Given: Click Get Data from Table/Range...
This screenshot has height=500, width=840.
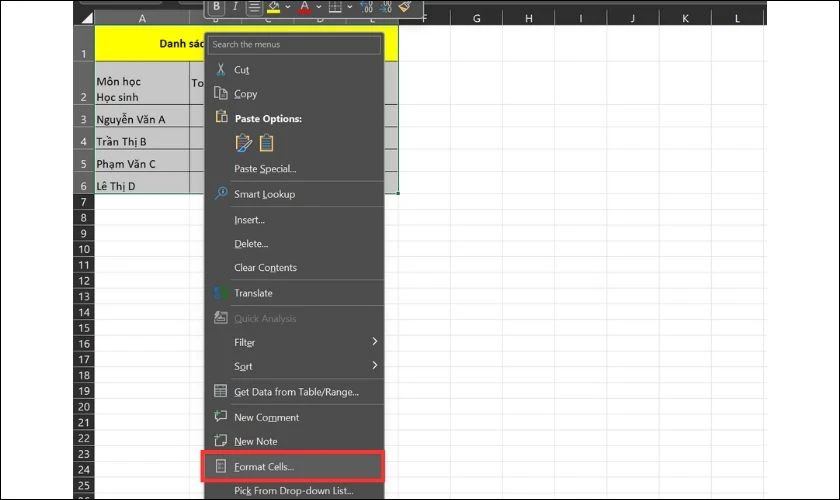Looking at the screenshot, I should tap(295, 391).
